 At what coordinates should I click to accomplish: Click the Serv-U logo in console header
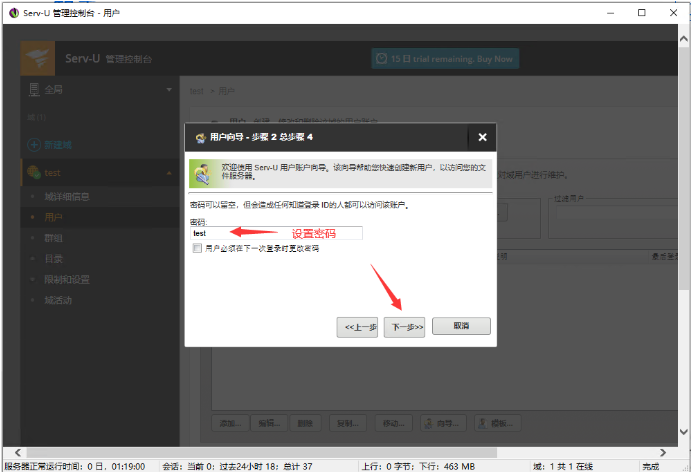click(x=38, y=58)
